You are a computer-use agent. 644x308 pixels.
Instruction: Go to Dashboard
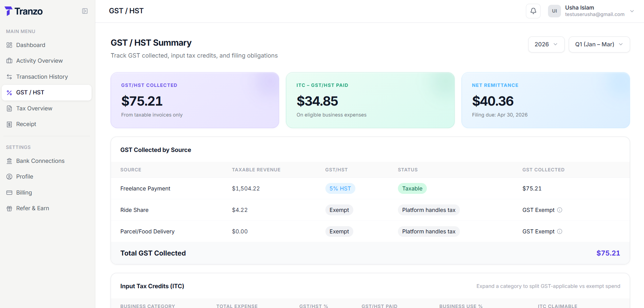click(x=47, y=45)
